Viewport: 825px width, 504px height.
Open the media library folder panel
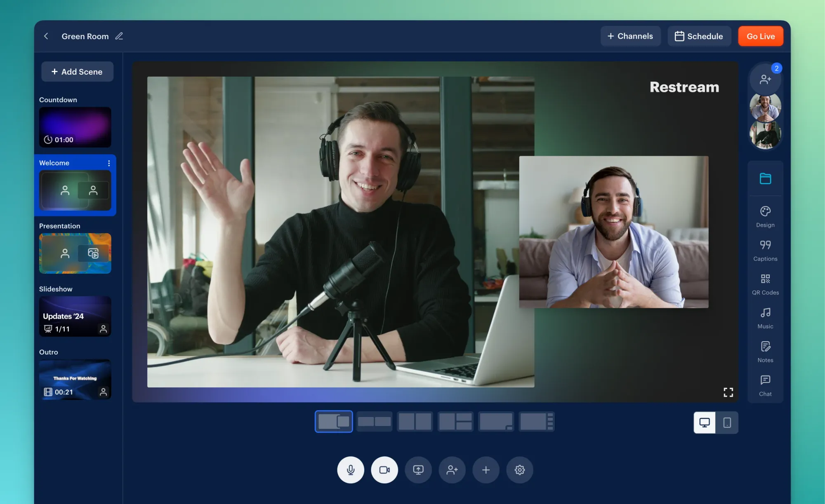click(x=765, y=178)
